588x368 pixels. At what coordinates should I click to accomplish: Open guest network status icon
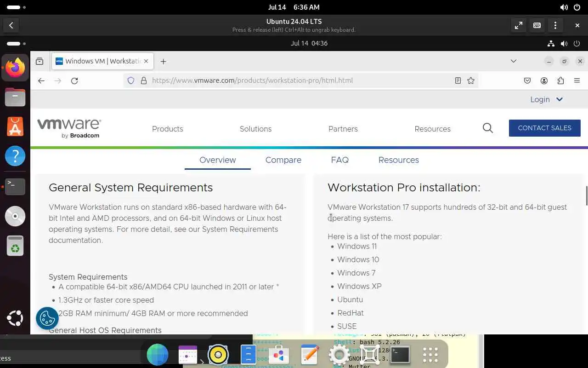(x=551, y=43)
